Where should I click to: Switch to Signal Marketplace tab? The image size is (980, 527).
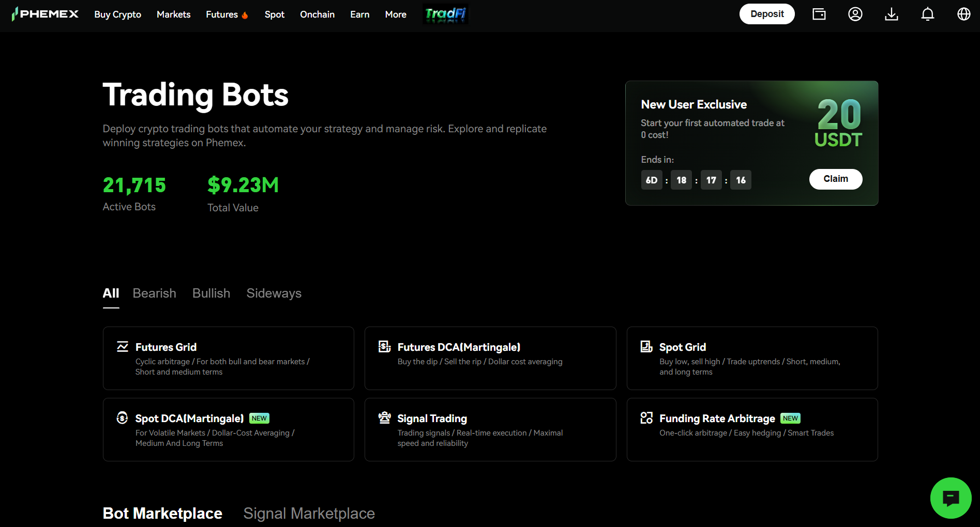click(309, 513)
